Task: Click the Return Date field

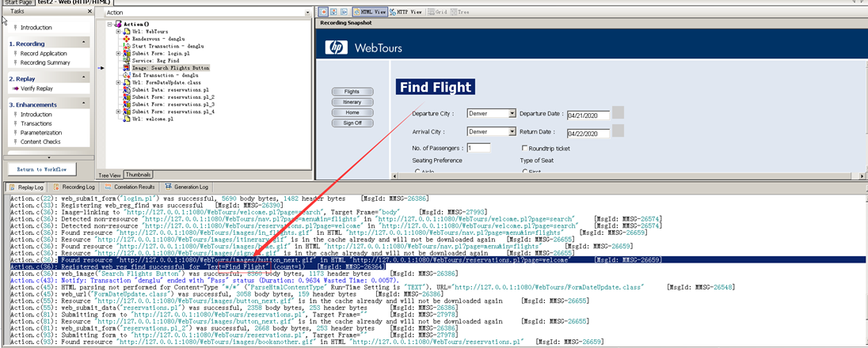Action: (x=588, y=134)
